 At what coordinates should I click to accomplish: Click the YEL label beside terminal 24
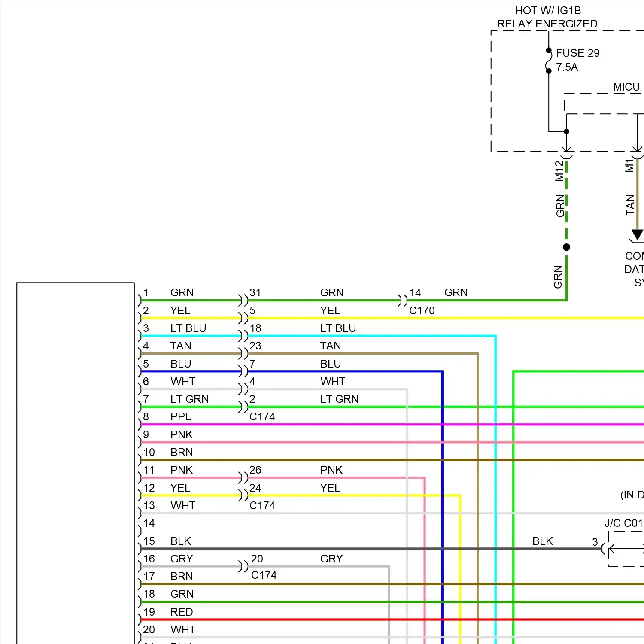click(330, 488)
